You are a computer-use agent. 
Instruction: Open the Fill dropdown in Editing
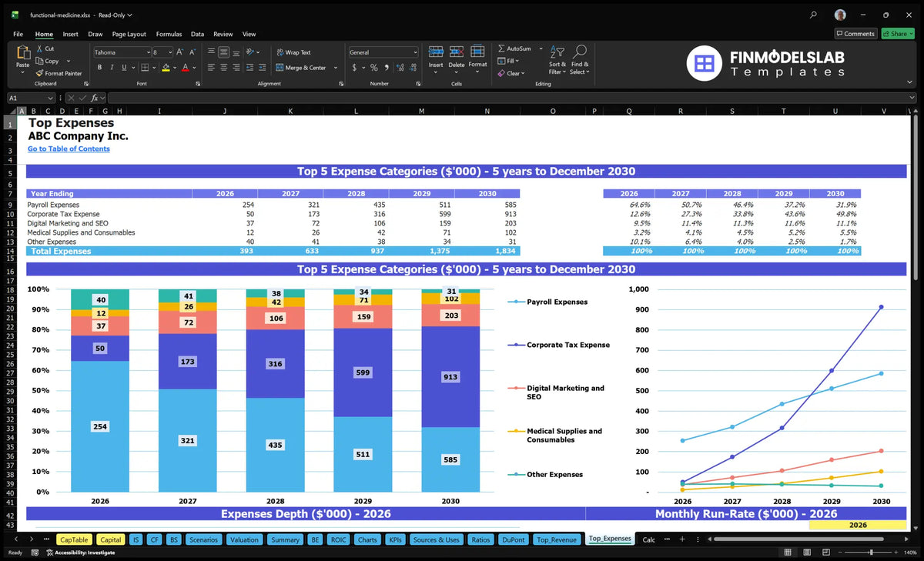coord(518,61)
